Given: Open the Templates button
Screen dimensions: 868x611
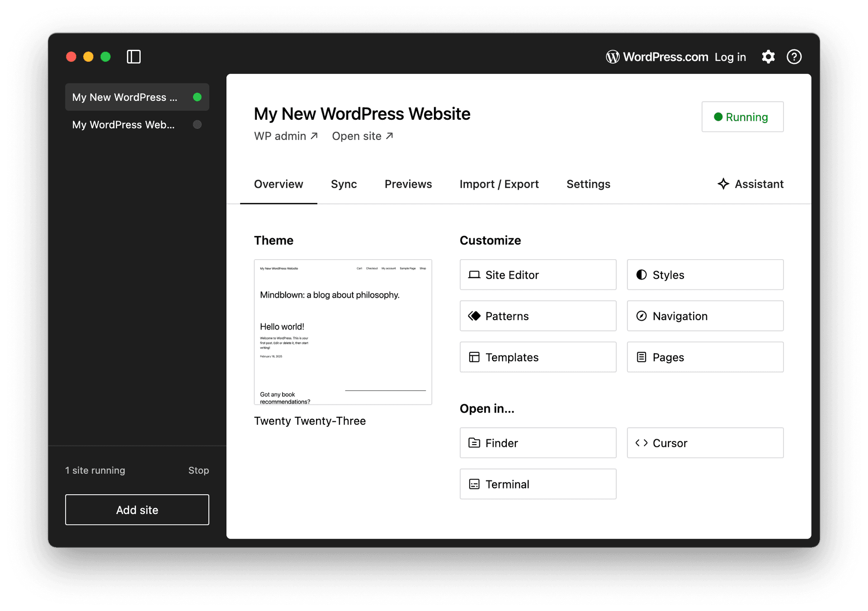Looking at the screenshot, I should coord(538,357).
